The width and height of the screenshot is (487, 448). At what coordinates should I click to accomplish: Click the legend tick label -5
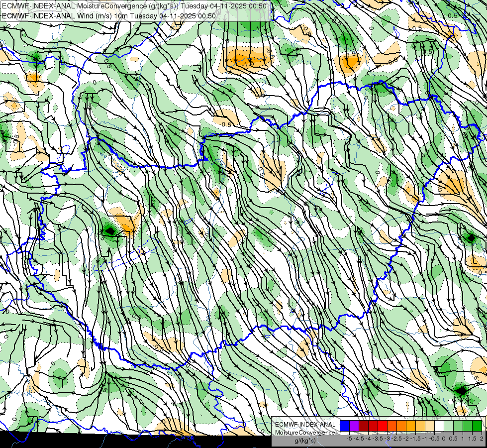(x=349, y=439)
